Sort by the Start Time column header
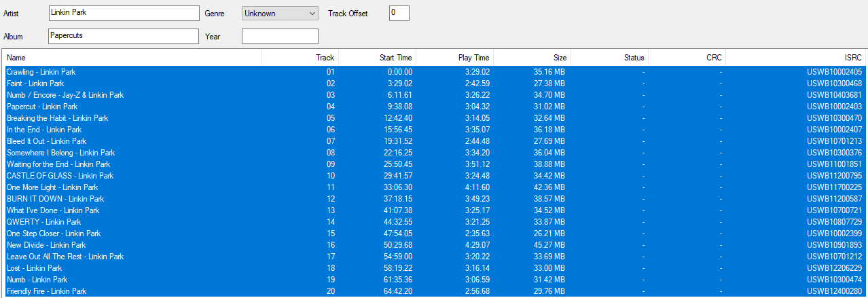The image size is (868, 298). pyautogui.click(x=377, y=58)
